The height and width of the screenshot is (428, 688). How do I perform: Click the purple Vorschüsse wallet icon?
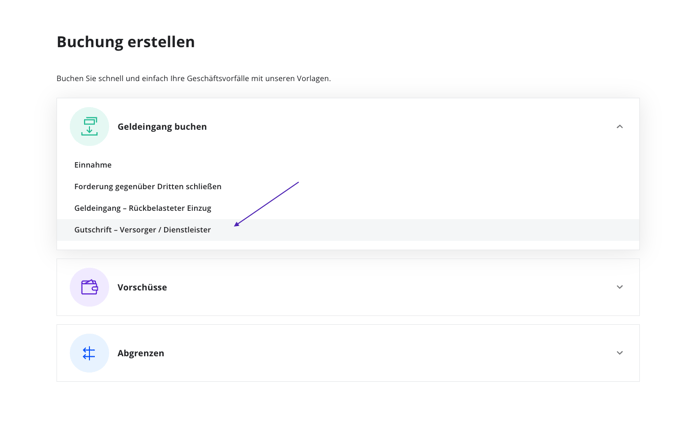89,287
